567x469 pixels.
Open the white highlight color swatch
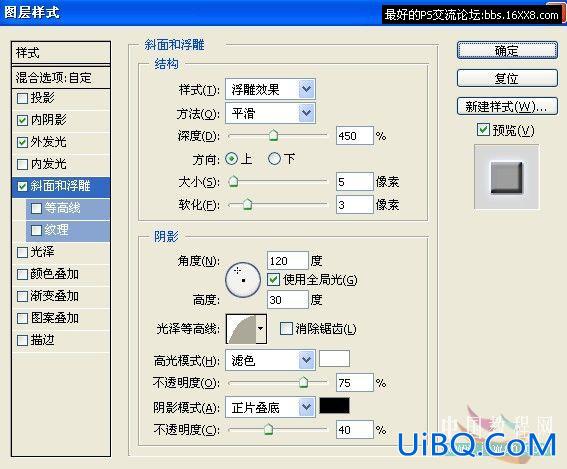coord(334,359)
